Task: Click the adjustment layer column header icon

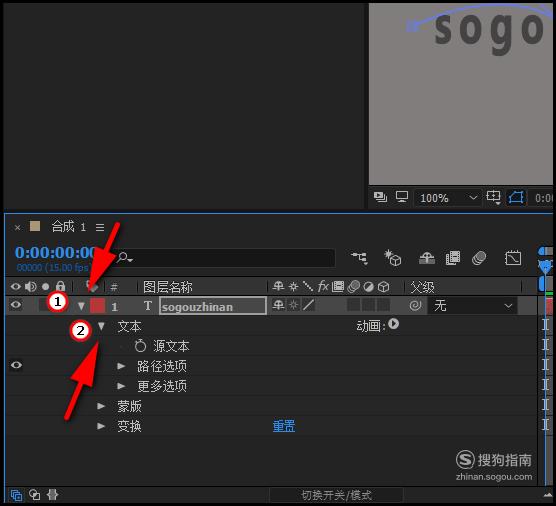Action: tap(368, 287)
